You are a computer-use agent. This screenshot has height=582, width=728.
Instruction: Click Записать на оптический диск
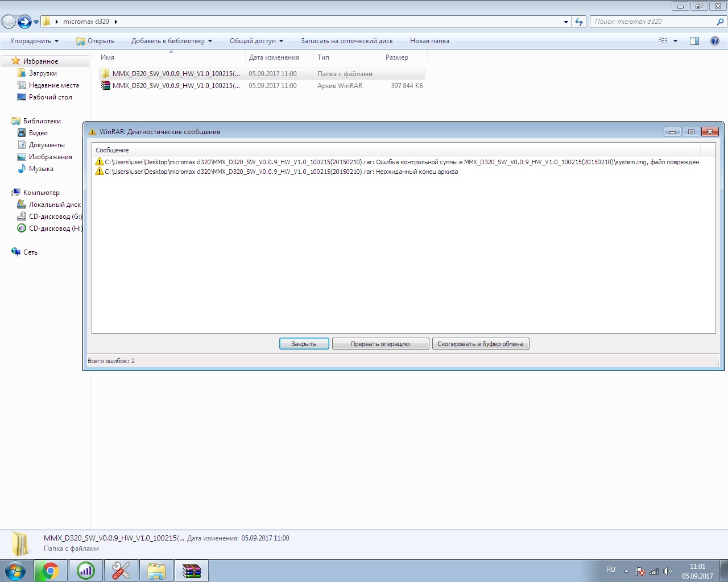point(346,41)
